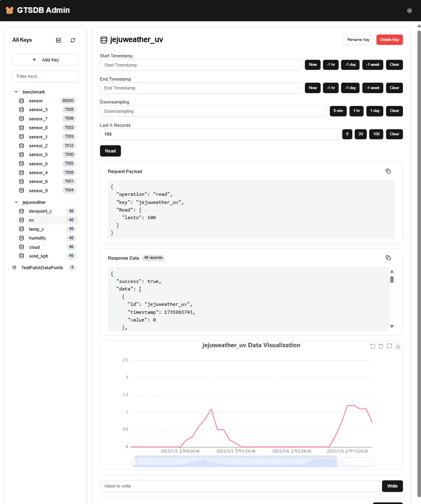421x504 pixels.
Task: Select the cloud key
Action: click(47, 247)
